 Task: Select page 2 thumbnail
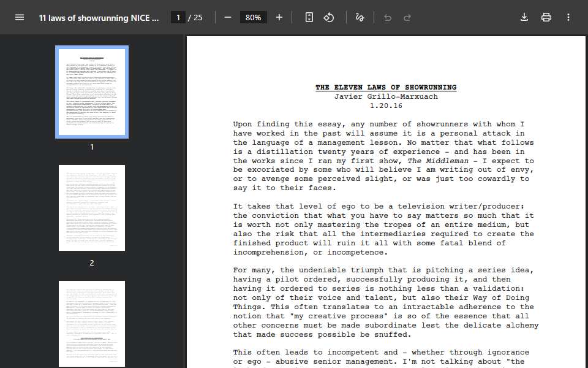pyautogui.click(x=92, y=208)
